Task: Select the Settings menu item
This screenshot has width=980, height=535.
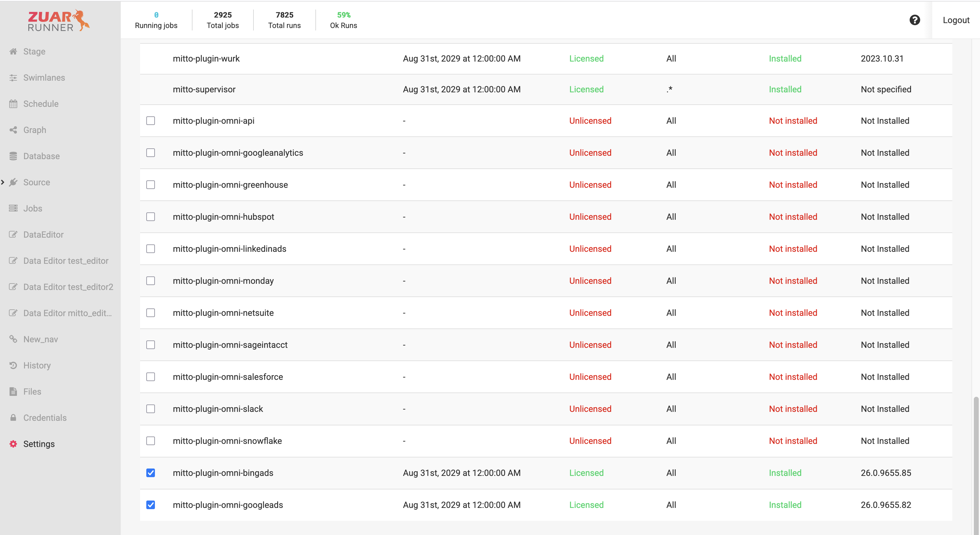Action: pos(39,444)
